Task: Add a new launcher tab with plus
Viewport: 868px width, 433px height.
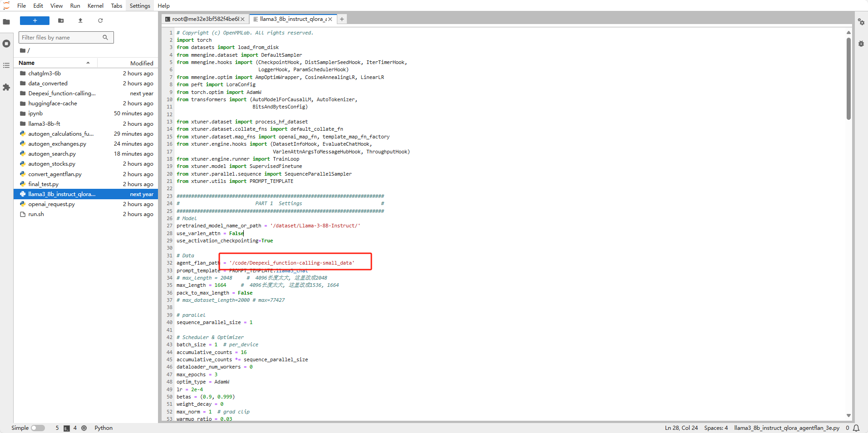Action: (x=342, y=19)
